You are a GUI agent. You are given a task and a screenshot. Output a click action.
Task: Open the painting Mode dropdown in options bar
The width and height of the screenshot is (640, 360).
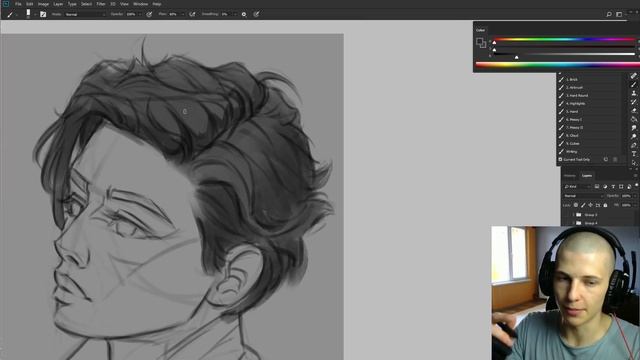click(x=84, y=14)
